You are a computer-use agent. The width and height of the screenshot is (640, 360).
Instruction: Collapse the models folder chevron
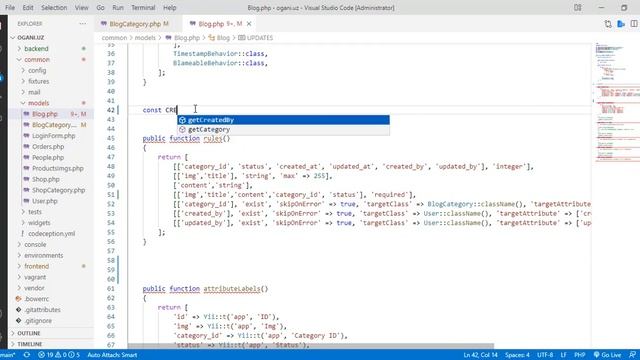pyautogui.click(x=23, y=103)
